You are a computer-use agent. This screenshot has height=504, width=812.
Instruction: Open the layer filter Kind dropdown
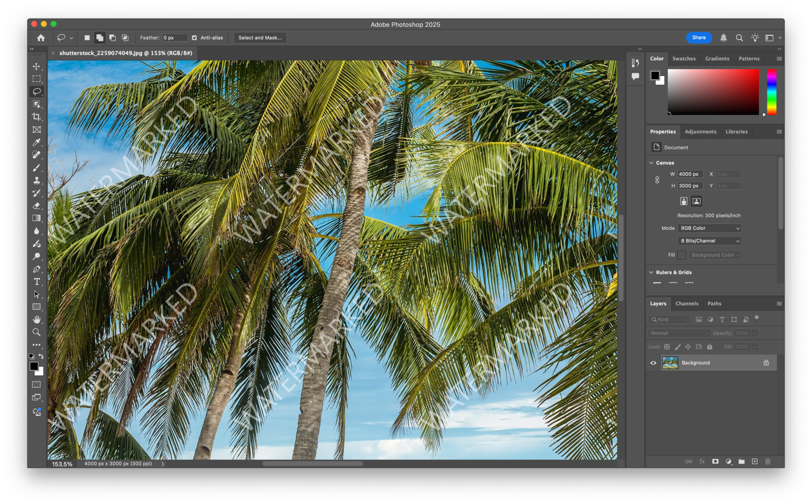[669, 319]
